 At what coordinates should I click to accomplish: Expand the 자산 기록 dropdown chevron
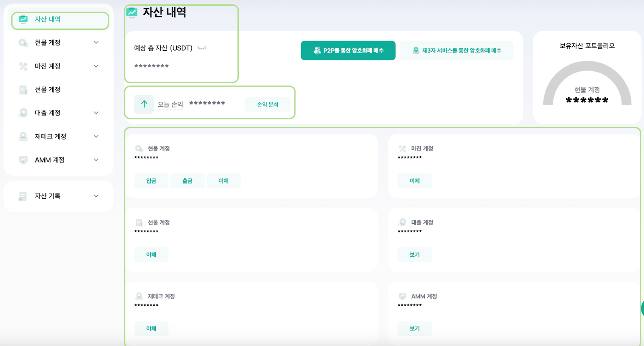click(96, 196)
